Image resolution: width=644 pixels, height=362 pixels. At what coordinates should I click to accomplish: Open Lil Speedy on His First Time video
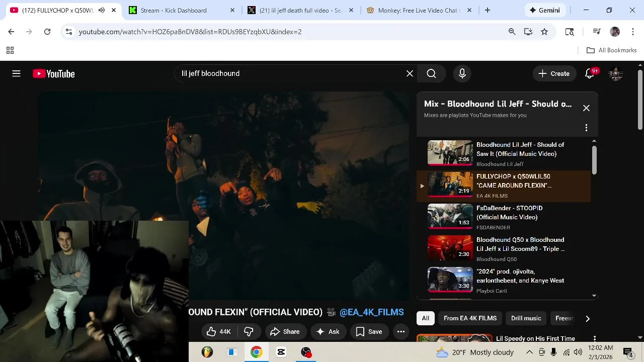(535, 339)
